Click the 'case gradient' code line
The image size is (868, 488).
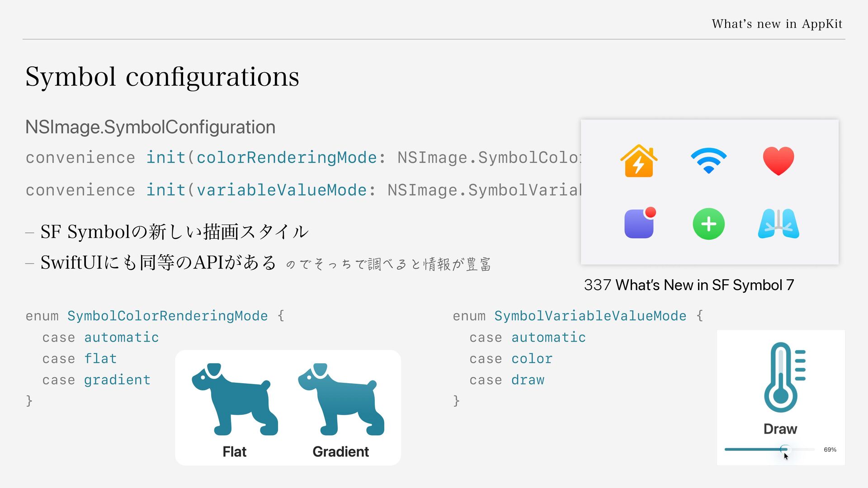click(x=96, y=380)
